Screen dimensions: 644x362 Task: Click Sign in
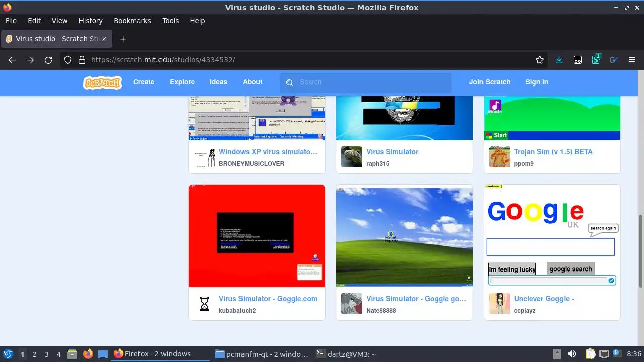pyautogui.click(x=537, y=82)
